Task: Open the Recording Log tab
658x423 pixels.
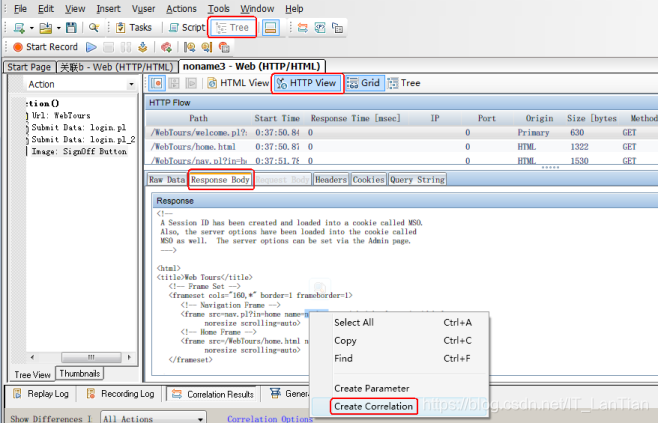Action: point(120,394)
